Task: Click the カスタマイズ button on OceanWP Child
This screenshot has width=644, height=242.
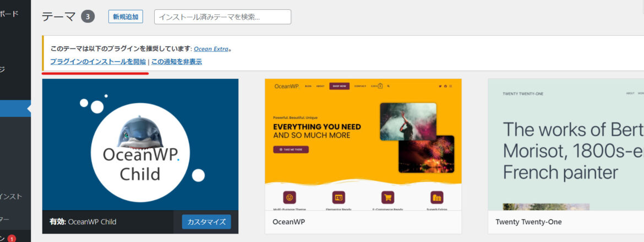Action: point(206,222)
